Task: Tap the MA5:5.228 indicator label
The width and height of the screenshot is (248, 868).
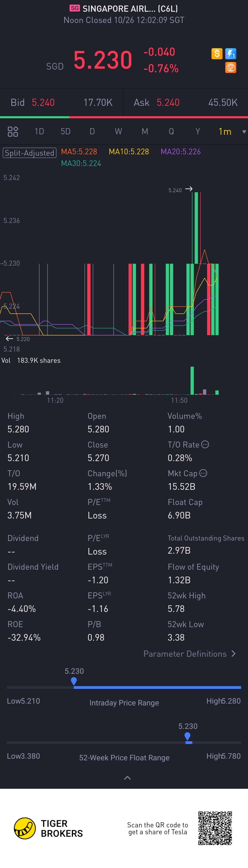Action: pyautogui.click(x=79, y=152)
